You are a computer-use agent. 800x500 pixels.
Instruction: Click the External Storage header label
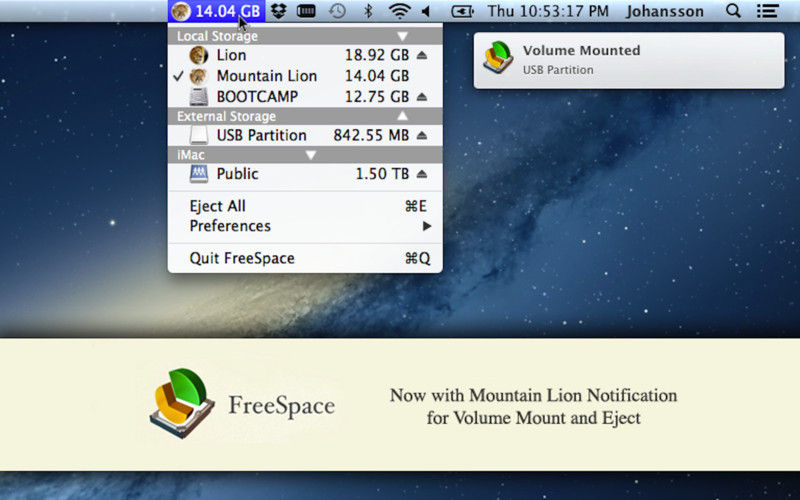[227, 116]
